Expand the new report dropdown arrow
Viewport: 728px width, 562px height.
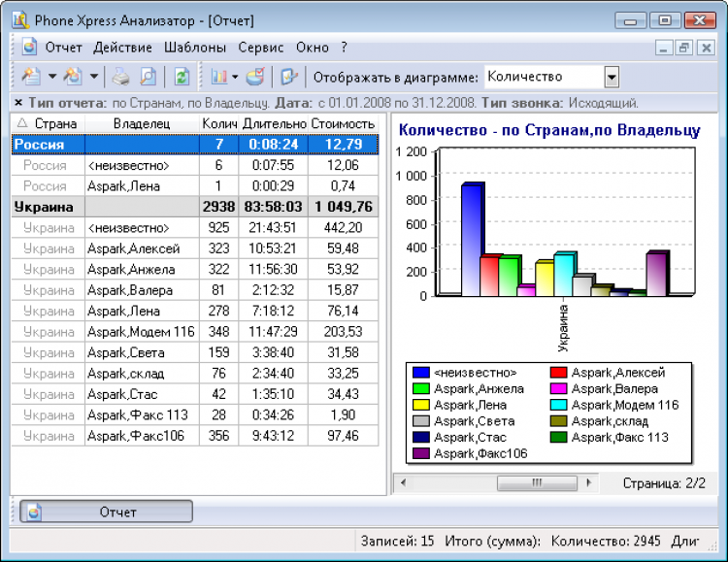50,77
